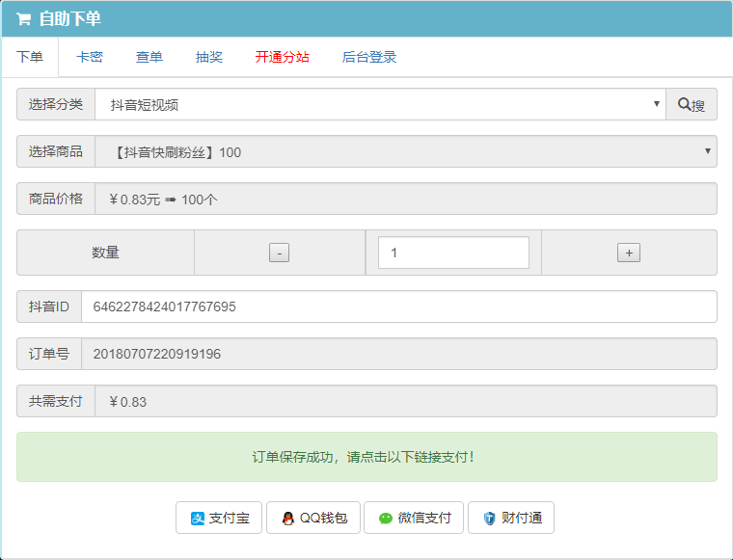Screen dimensions: 733x560
Task: Open the 抽奖 tab
Action: point(209,57)
